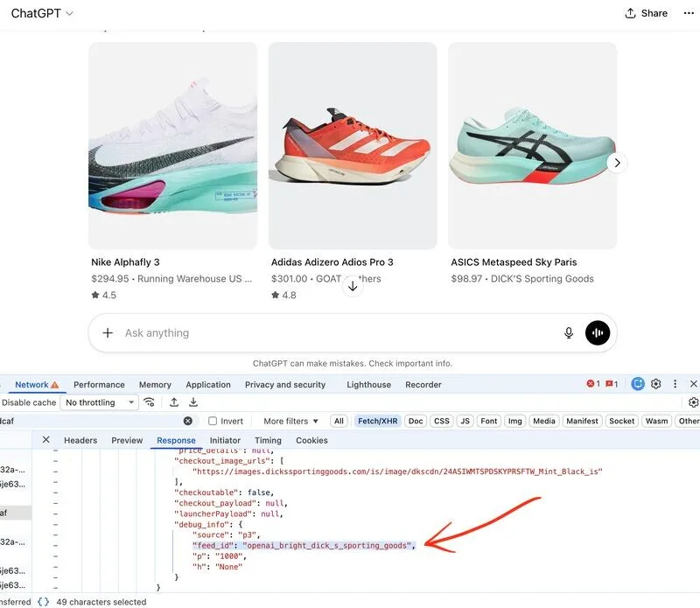Click the issues flag count indicator

click(x=612, y=383)
